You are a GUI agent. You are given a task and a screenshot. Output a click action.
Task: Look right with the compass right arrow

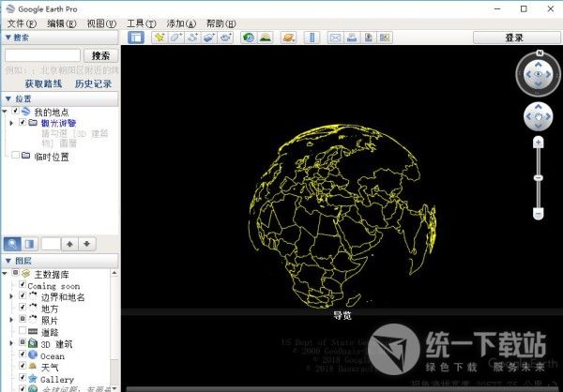(549, 74)
